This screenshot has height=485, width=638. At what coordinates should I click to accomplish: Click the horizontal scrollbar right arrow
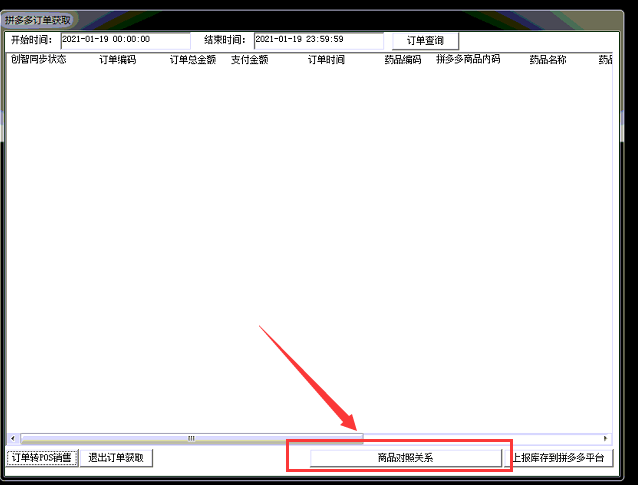coord(605,439)
